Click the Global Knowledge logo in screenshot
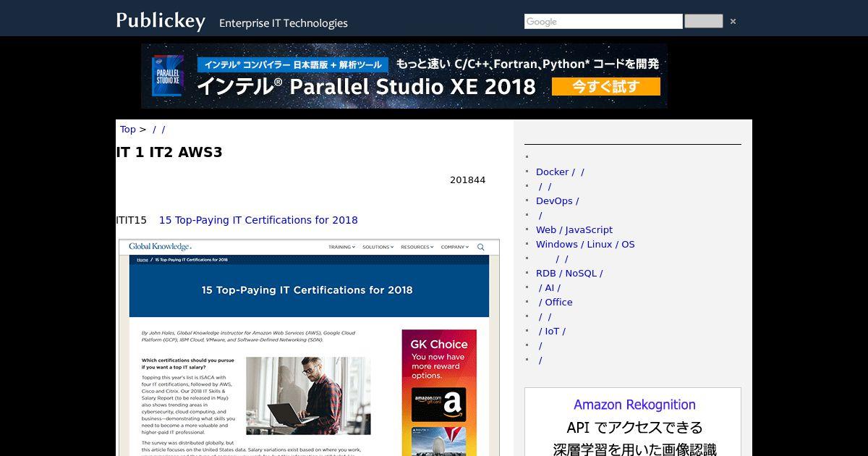Viewport: 868px width, 456px height. point(160,247)
